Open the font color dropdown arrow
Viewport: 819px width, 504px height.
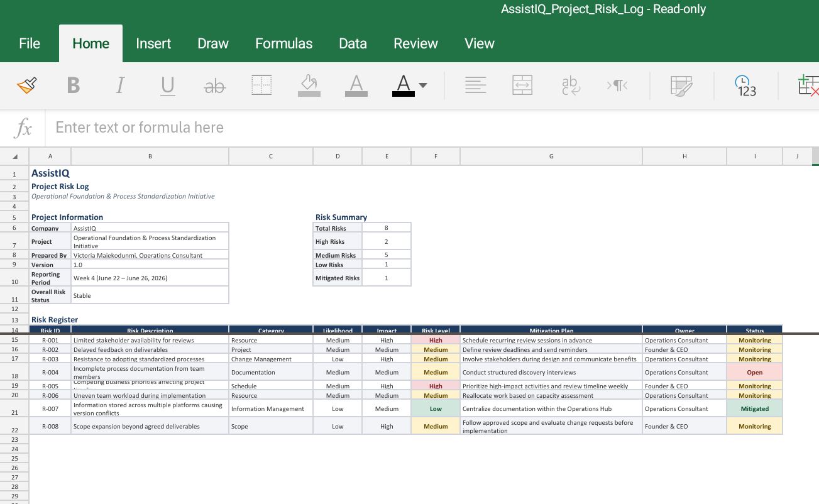pyautogui.click(x=423, y=85)
